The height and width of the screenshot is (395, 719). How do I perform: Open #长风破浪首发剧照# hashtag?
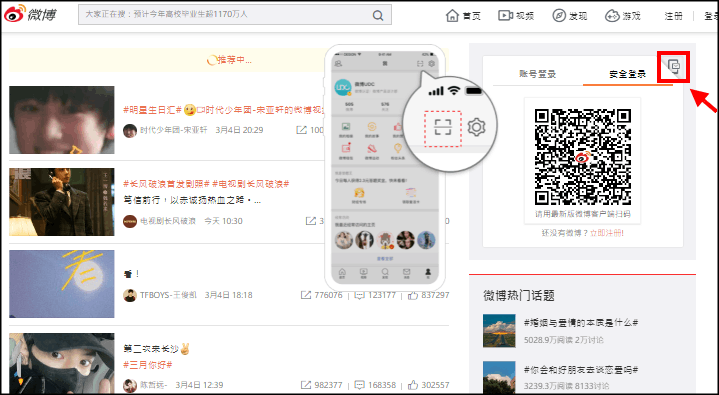[166, 184]
